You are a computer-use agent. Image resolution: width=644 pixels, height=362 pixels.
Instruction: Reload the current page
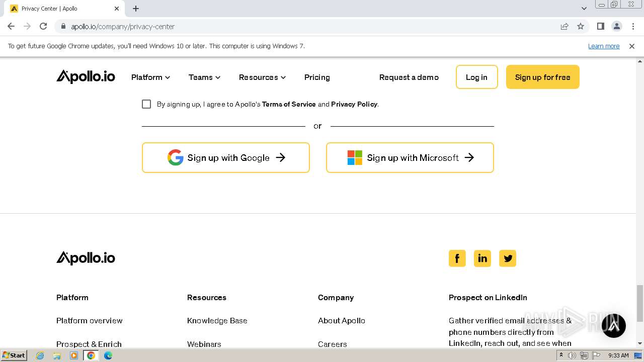43,26
